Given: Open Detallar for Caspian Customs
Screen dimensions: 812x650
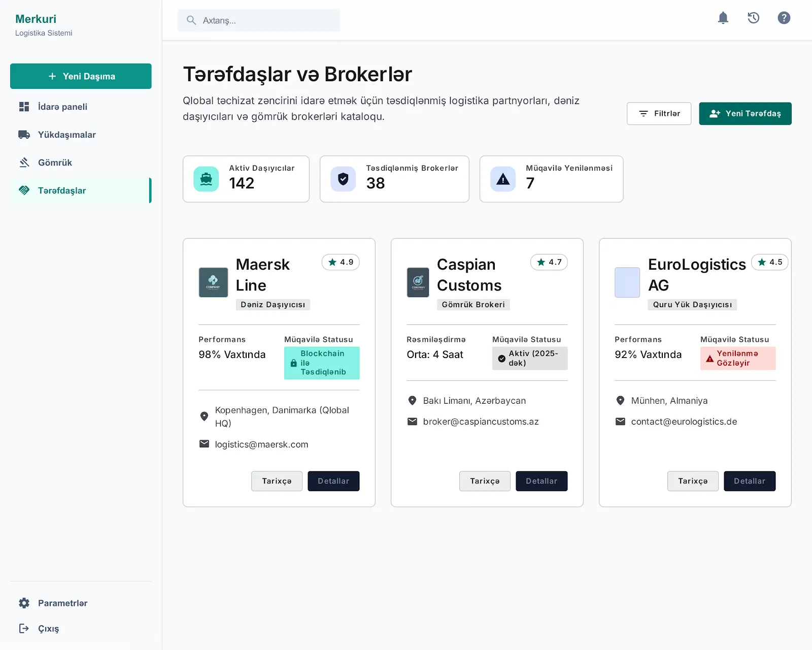Looking at the screenshot, I should [542, 481].
